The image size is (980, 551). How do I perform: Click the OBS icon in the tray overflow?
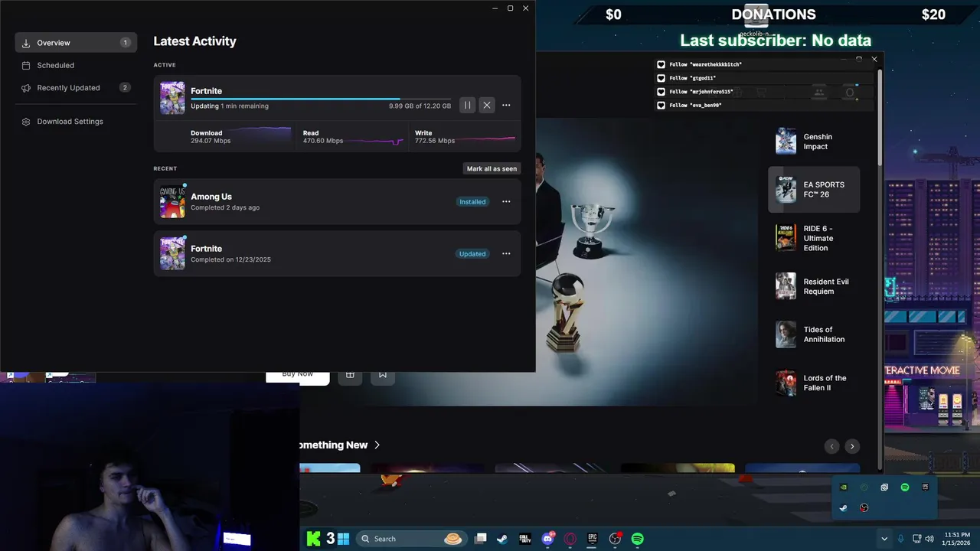864,507
